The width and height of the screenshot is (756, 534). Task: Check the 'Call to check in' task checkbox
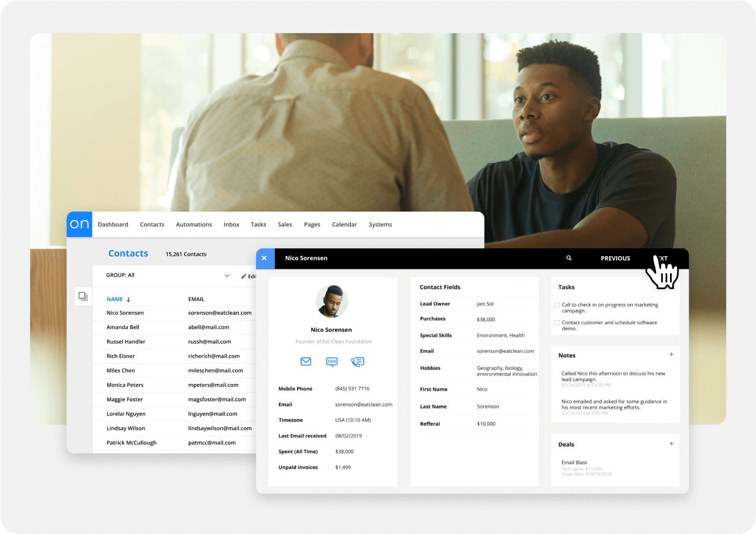tap(556, 305)
